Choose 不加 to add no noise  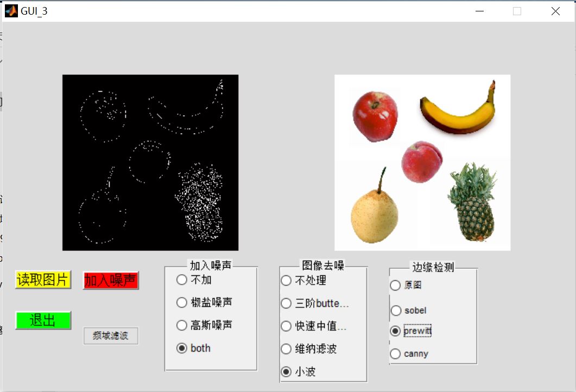(181, 280)
